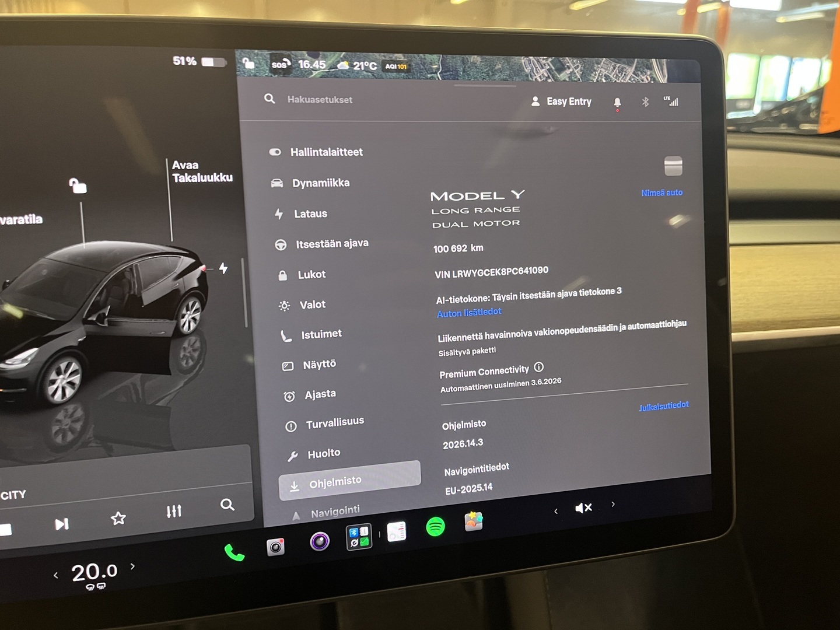The width and height of the screenshot is (840, 630).
Task: Open Itsestään ajava autopilot settings
Action: coord(321,244)
